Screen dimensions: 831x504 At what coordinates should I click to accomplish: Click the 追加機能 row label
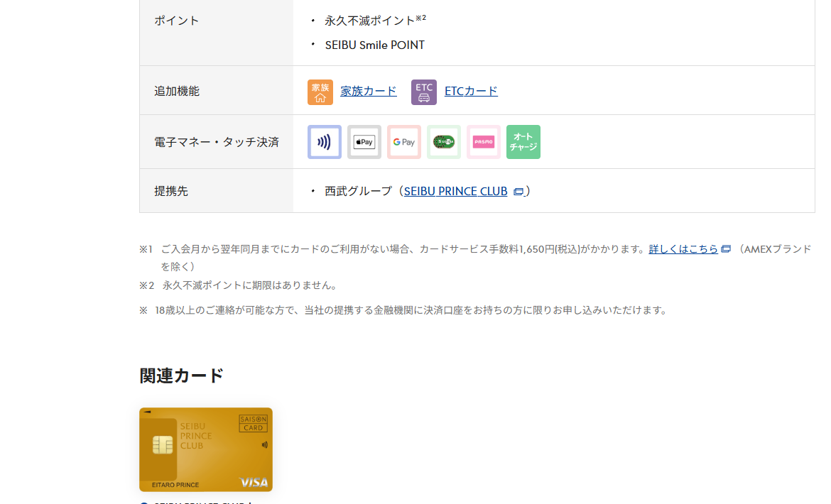(176, 91)
